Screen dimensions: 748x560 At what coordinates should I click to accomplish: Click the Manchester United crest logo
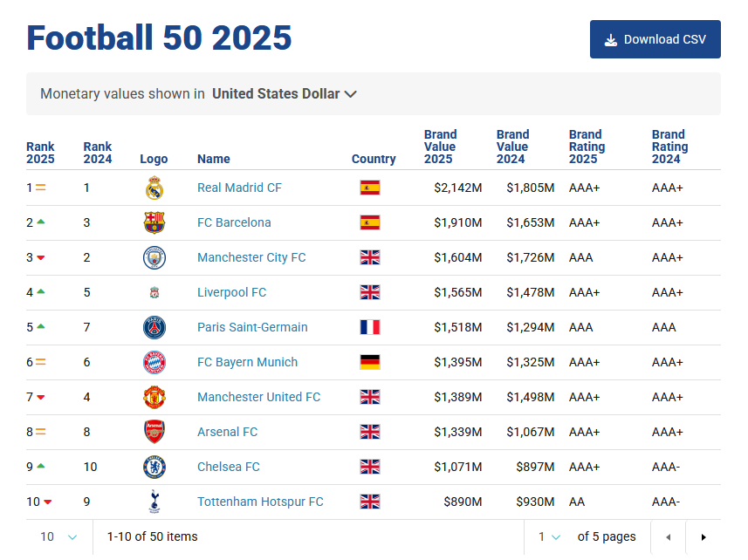154,397
